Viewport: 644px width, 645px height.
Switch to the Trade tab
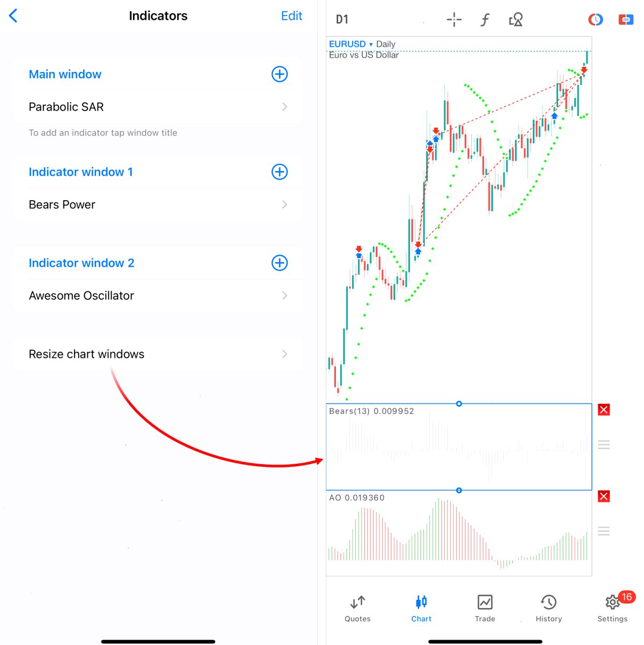click(485, 609)
